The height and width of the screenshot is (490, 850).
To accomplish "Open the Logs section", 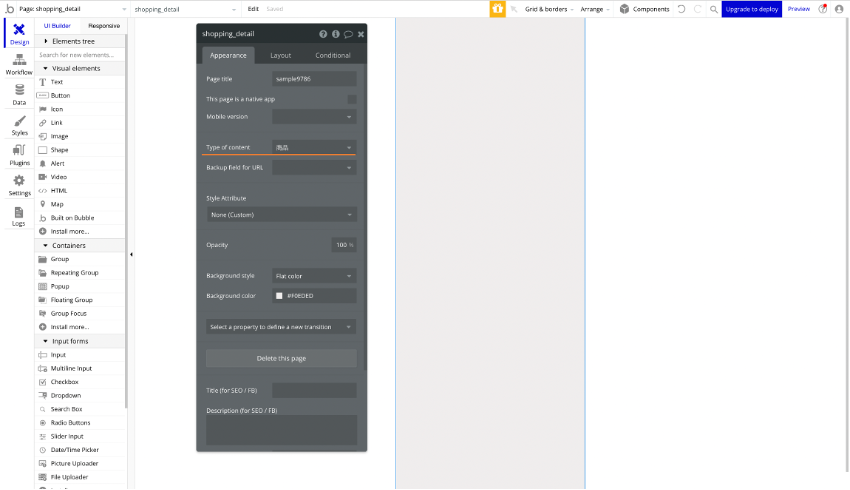I will pyautogui.click(x=19, y=216).
